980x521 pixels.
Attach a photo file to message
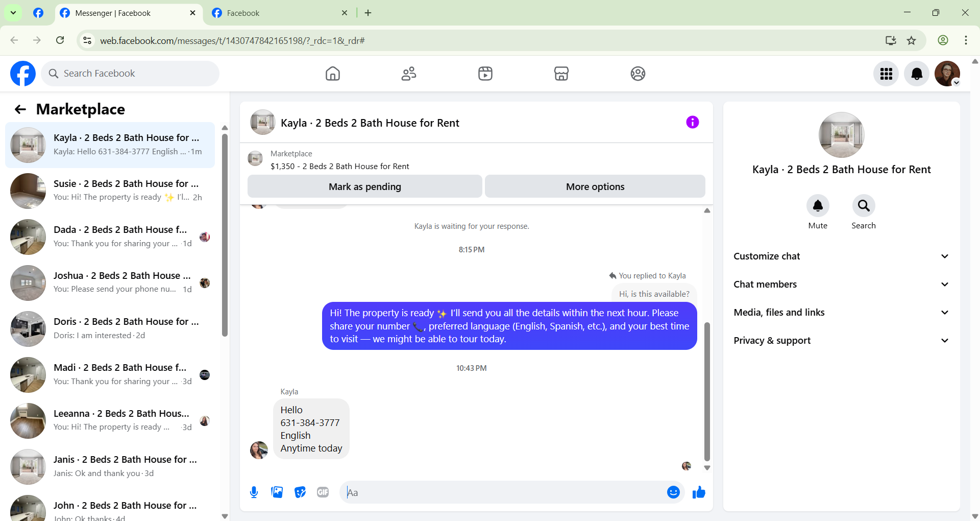point(277,492)
